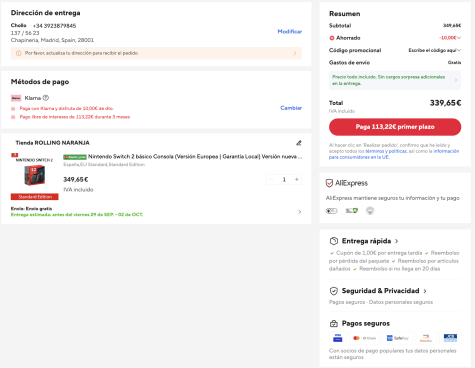Increase quantity with the plus button
This screenshot has width=475, height=368.
click(297, 179)
